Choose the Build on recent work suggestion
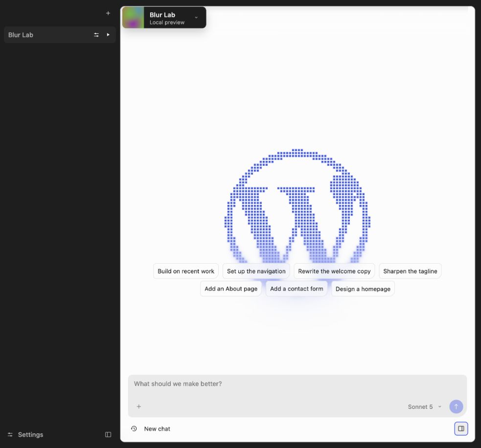This screenshot has height=448, width=481. coord(186,271)
